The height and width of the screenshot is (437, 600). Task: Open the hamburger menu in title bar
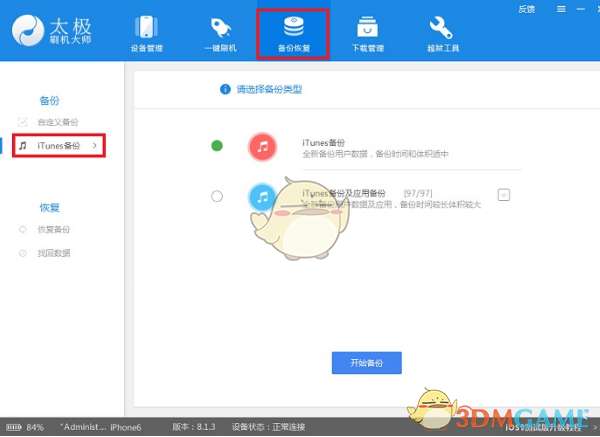(x=561, y=9)
